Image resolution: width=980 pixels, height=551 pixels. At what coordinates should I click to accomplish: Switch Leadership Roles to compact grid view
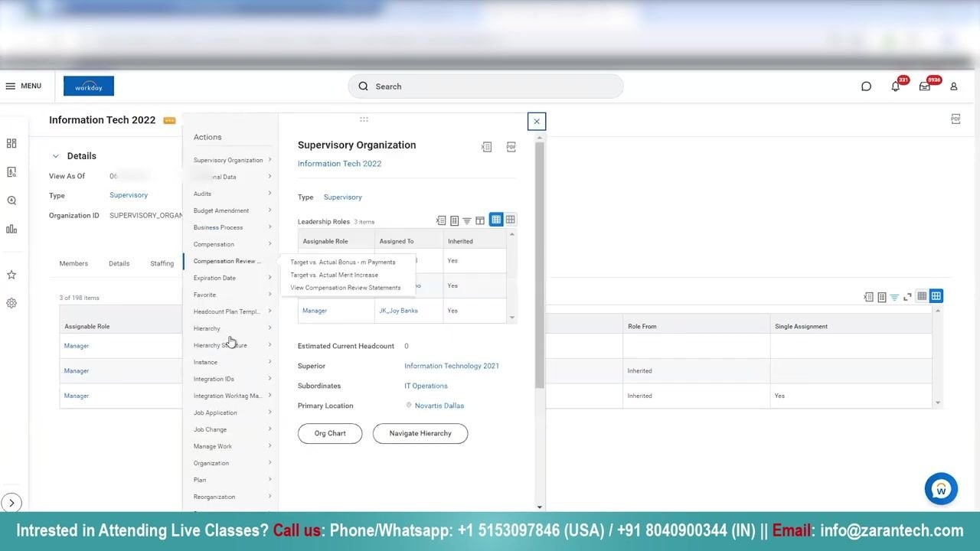(x=496, y=220)
